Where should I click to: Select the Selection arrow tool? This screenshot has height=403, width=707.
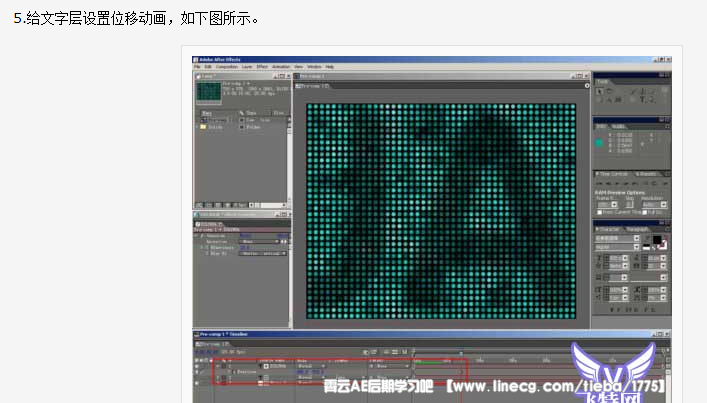point(599,91)
